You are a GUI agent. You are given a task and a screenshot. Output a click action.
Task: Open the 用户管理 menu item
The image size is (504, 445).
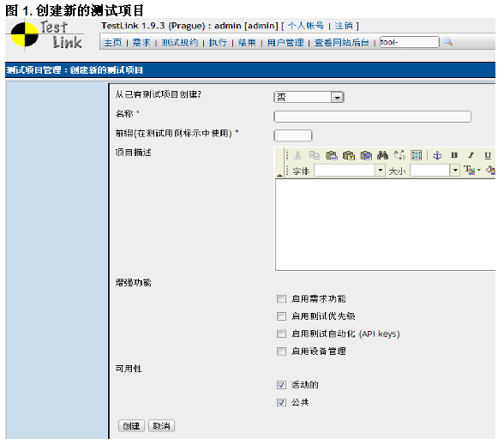pos(285,43)
